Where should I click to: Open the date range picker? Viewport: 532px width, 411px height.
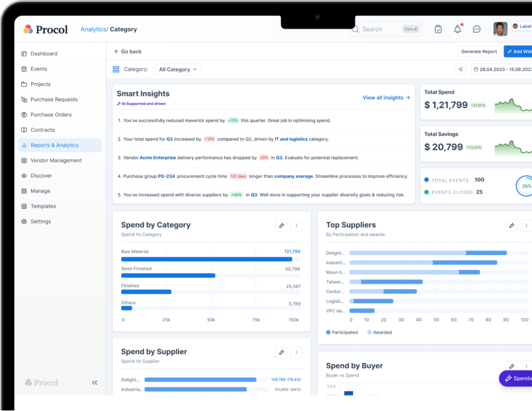(502, 69)
